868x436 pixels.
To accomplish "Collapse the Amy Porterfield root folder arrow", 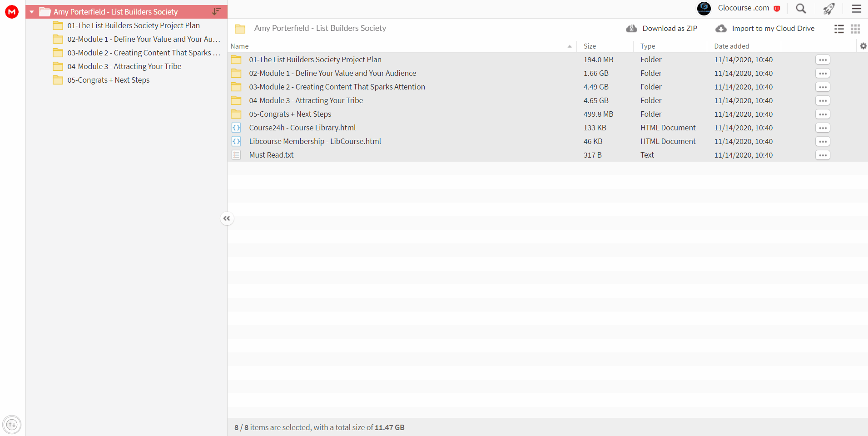I will click(32, 12).
